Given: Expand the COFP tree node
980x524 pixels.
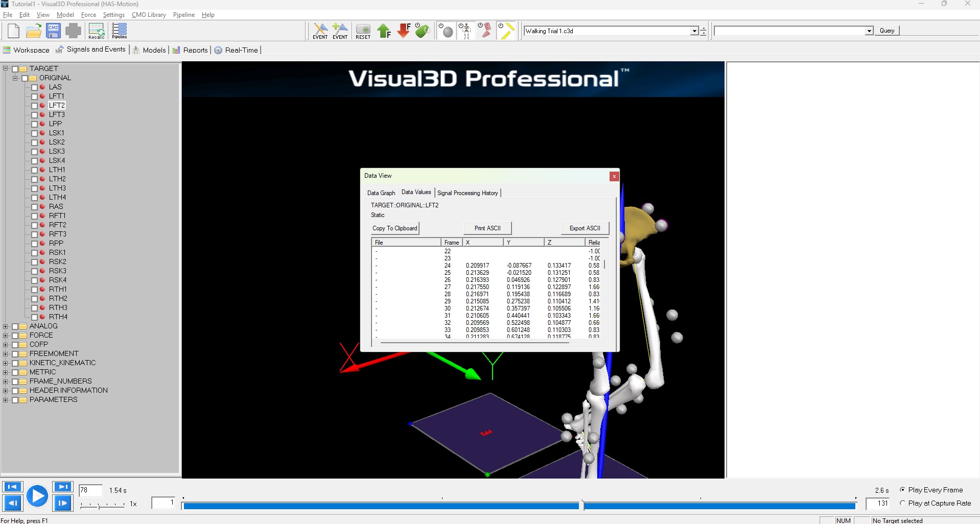Looking at the screenshot, I should click(x=6, y=345).
